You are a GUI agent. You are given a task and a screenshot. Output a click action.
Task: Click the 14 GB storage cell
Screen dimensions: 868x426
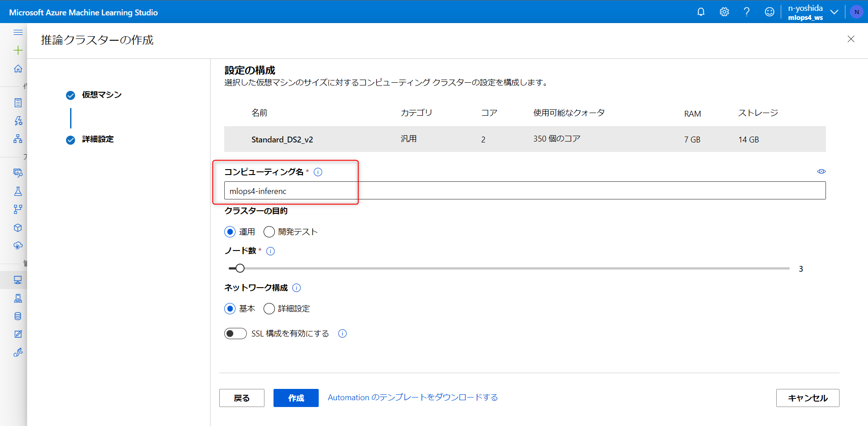[749, 140]
